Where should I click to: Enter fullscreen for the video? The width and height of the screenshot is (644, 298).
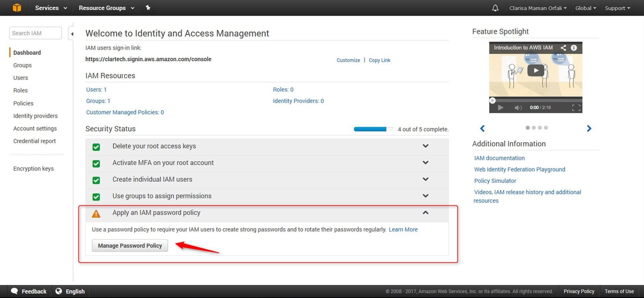click(576, 108)
